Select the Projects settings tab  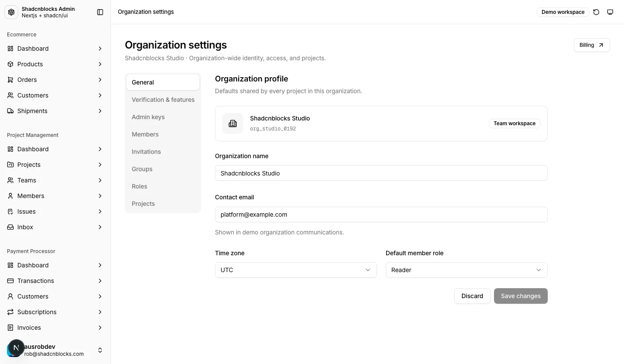tap(163, 204)
